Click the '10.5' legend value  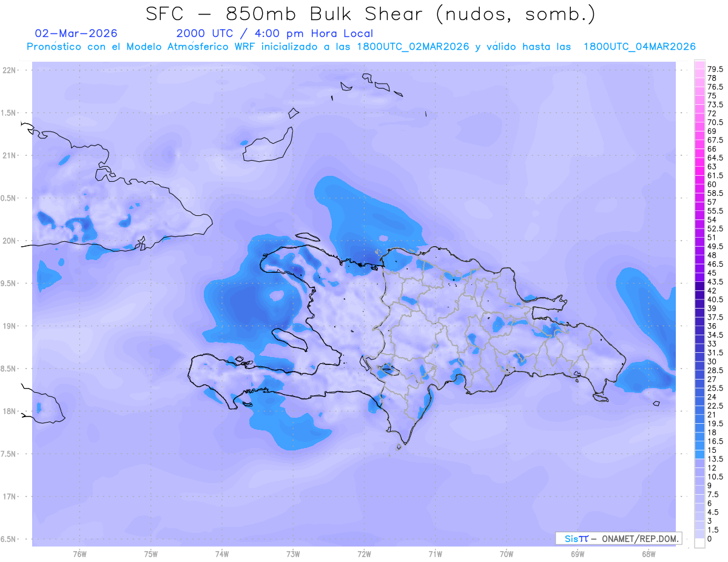[x=715, y=477]
